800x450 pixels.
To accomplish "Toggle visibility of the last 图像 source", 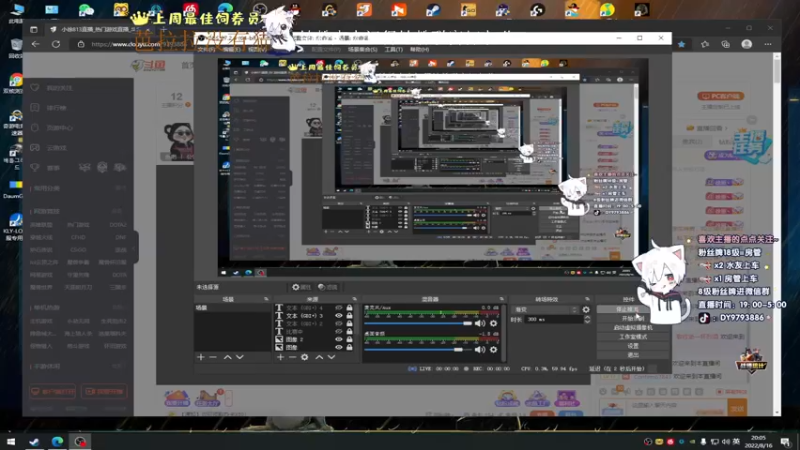I will (x=338, y=347).
